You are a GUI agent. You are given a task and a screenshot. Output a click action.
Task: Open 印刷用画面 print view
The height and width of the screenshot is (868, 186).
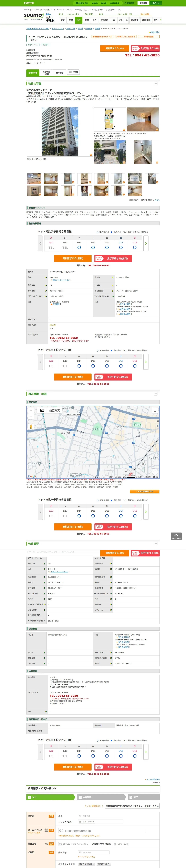coord(149,37)
